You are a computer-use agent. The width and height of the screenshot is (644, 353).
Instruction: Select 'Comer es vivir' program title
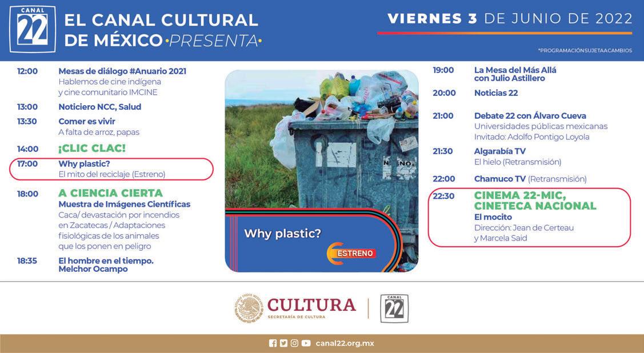(x=87, y=121)
